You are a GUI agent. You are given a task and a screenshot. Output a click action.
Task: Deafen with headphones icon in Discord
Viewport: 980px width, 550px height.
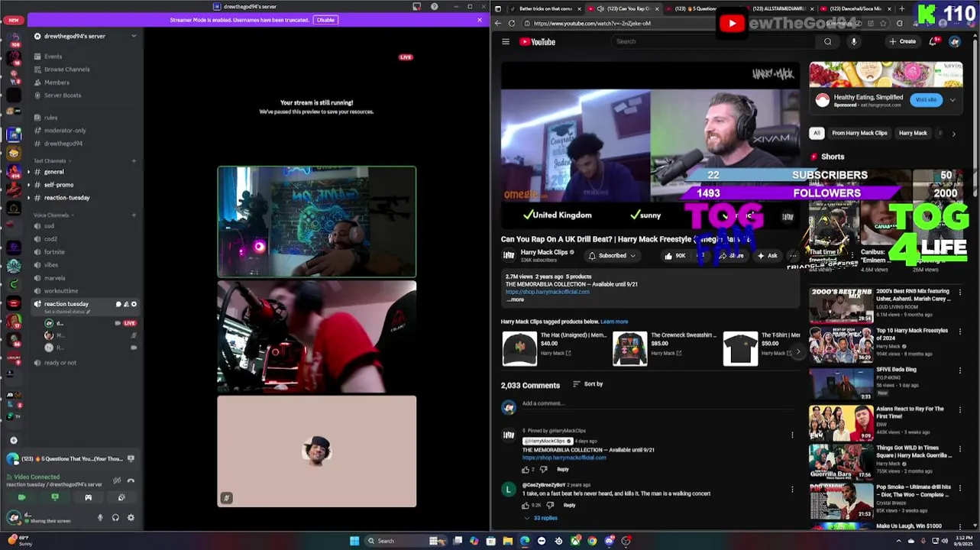(115, 517)
